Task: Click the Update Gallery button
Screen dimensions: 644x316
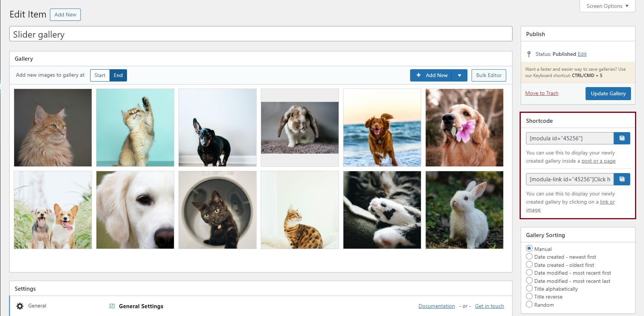Action: click(x=608, y=93)
